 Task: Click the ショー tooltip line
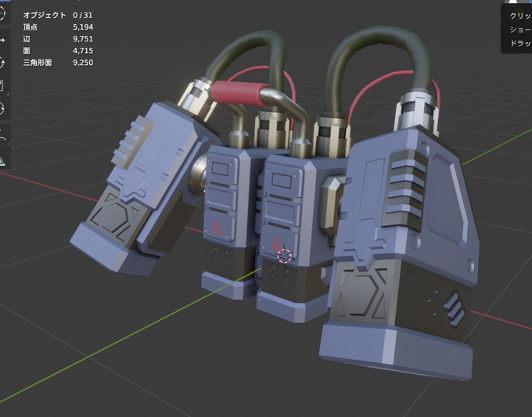pos(520,30)
